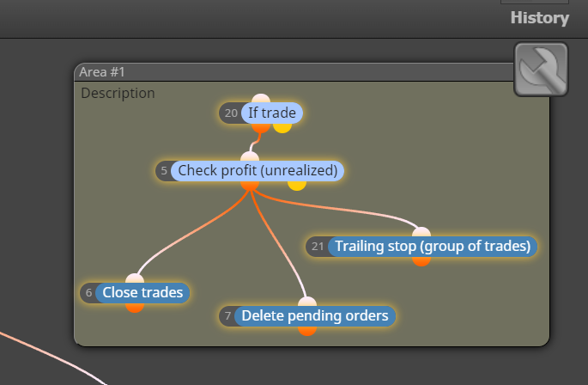Screen dimensions: 588x385
Task: Click the Description text of Area #1
Action: point(118,93)
